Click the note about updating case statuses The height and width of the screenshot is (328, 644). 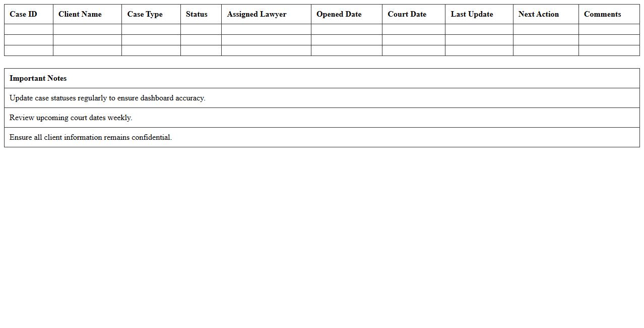coord(108,98)
